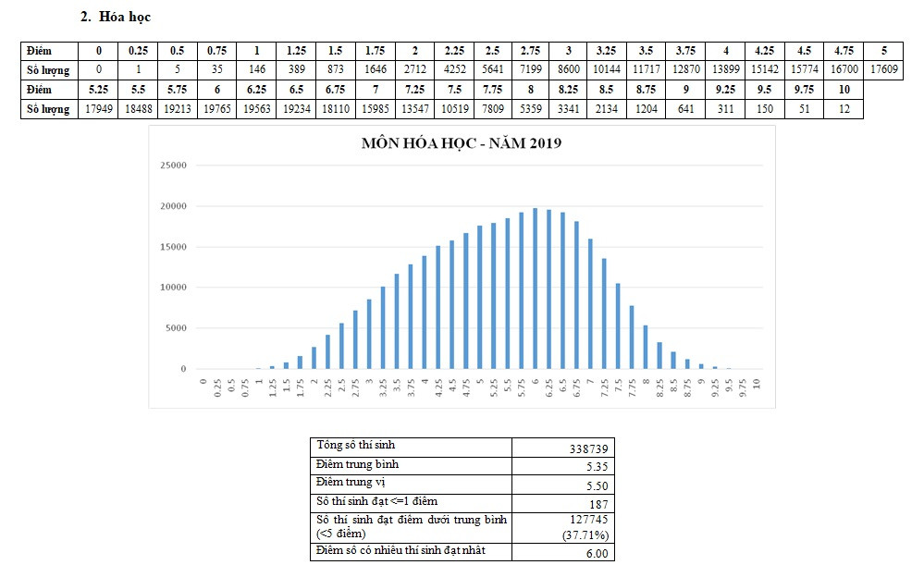This screenshot has width=924, height=565.
Task: Click the 25000 label on the y-axis
Action: (x=174, y=166)
